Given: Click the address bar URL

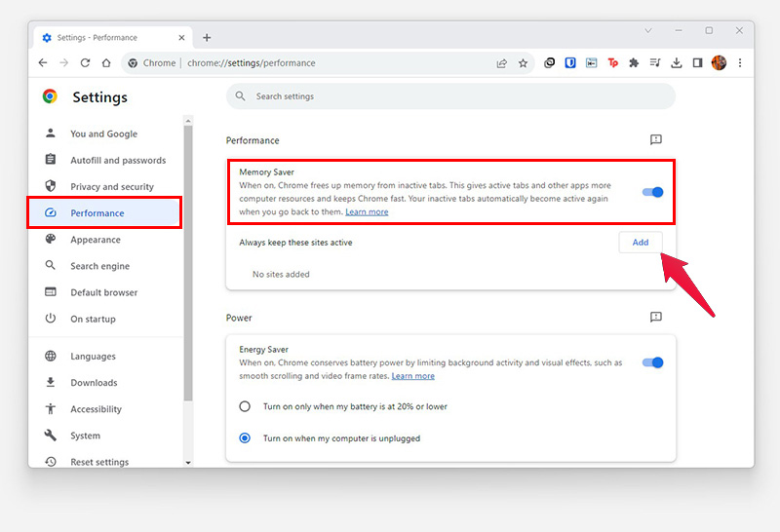Looking at the screenshot, I should click(x=252, y=63).
